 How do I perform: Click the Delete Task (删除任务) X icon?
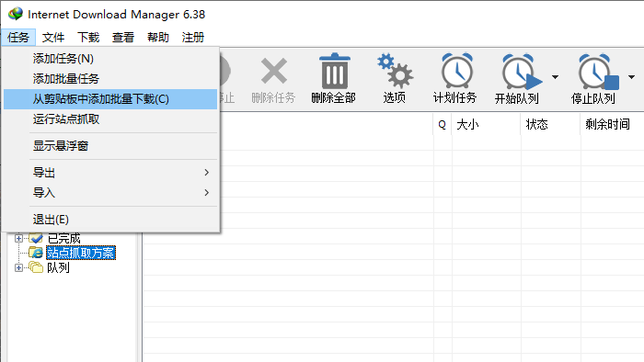click(274, 72)
